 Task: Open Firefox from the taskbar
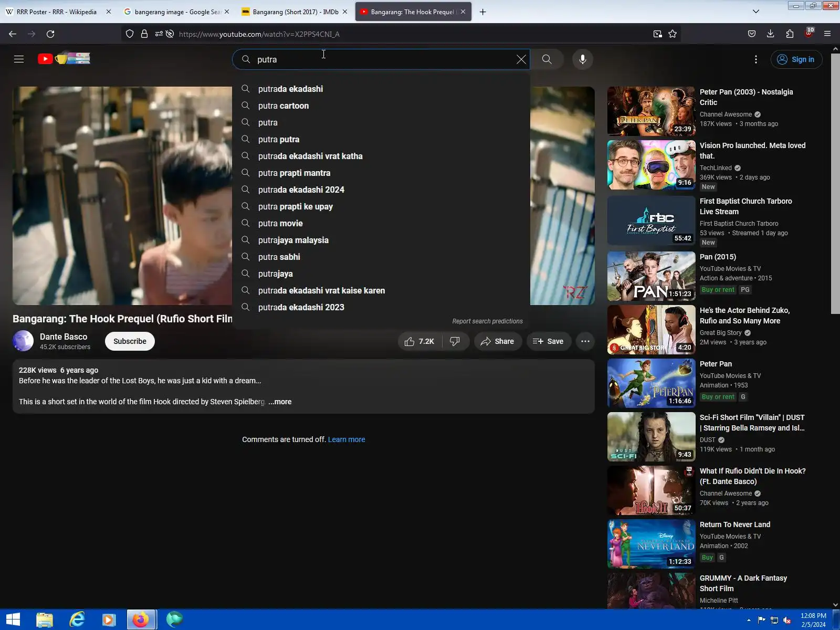[141, 619]
